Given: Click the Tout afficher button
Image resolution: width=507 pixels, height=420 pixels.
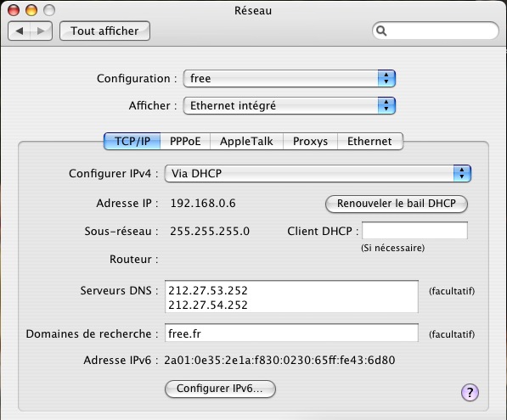Looking at the screenshot, I should (104, 31).
